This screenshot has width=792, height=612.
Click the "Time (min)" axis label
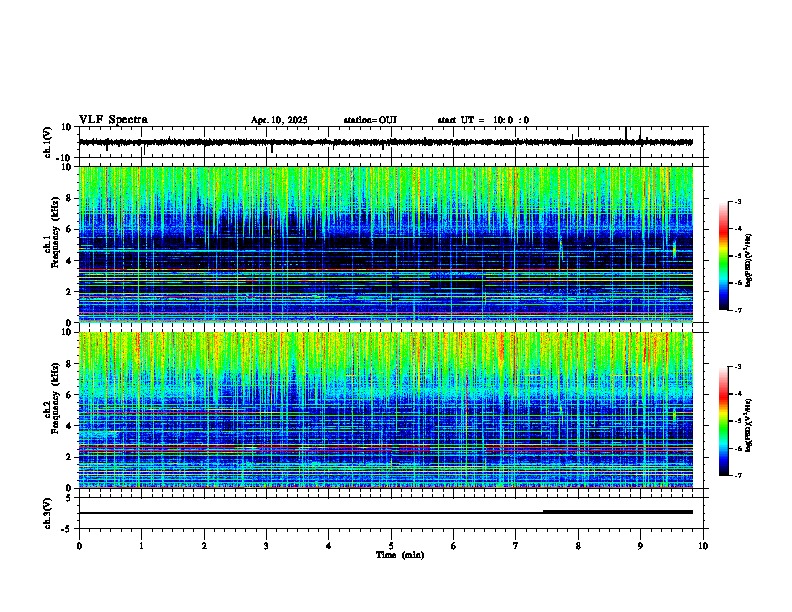pyautogui.click(x=400, y=555)
